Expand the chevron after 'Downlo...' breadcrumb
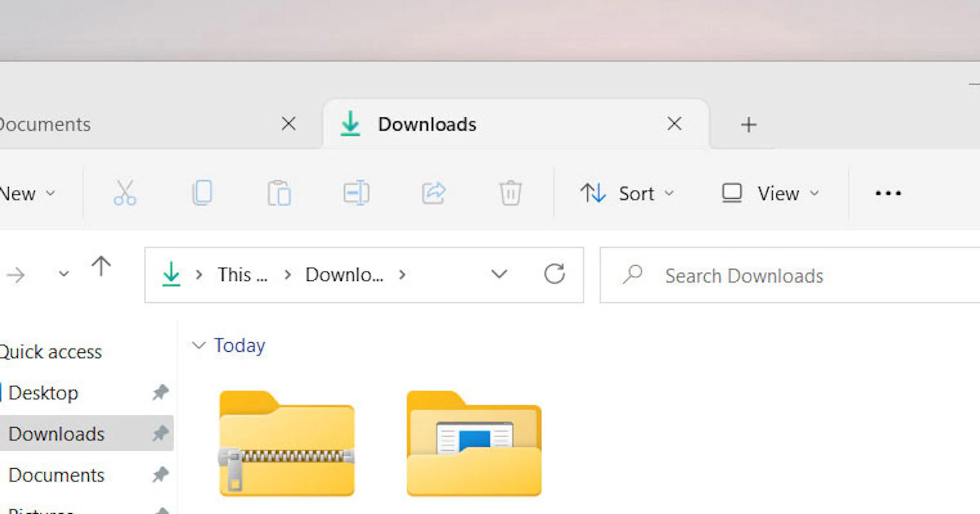The height and width of the screenshot is (514, 980). point(402,275)
